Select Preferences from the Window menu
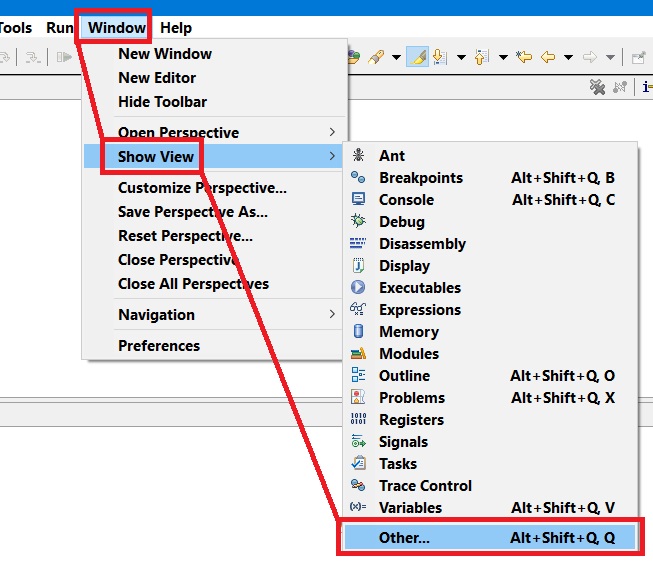653x563 pixels. [x=159, y=346]
